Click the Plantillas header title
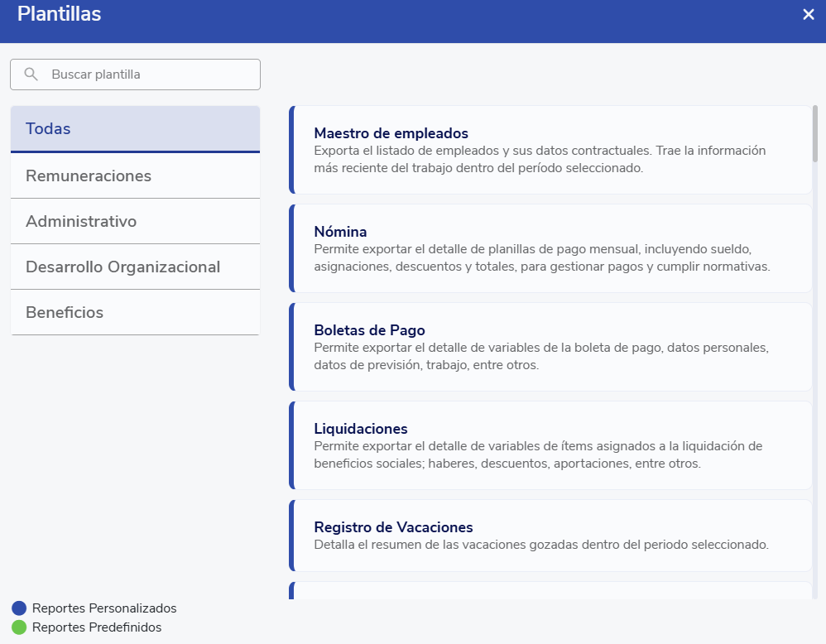The width and height of the screenshot is (826, 644). click(x=60, y=14)
